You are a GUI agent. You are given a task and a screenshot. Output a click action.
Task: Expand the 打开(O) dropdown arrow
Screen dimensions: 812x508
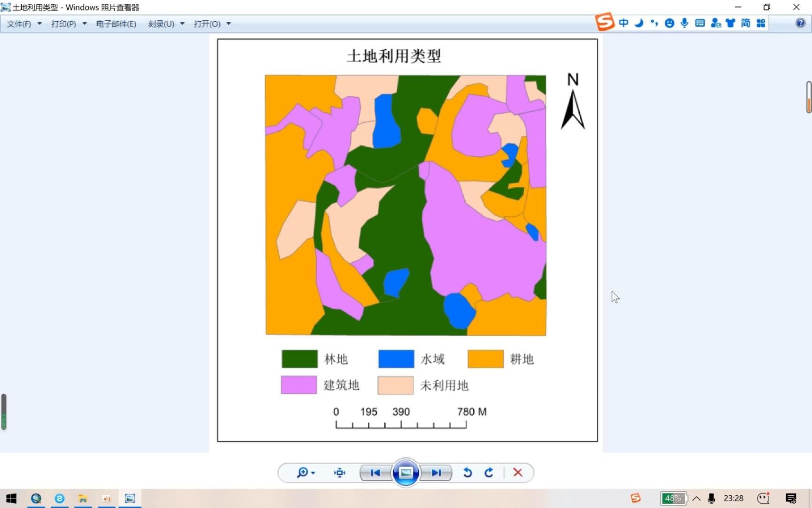point(228,24)
